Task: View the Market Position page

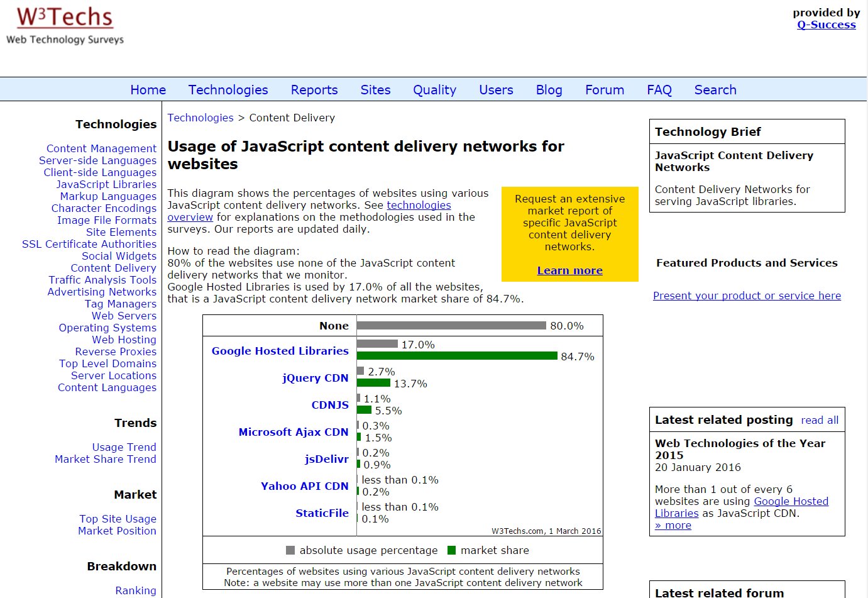Action: (117, 531)
